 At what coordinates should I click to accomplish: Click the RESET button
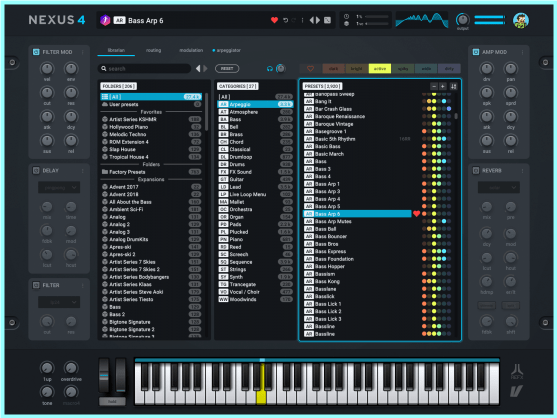tap(227, 69)
